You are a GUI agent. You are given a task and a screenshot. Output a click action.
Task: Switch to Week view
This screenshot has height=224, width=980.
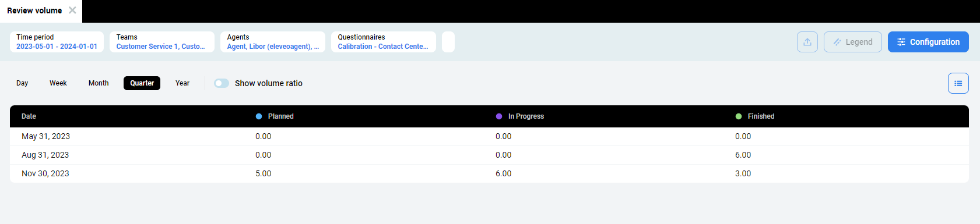pos(58,83)
